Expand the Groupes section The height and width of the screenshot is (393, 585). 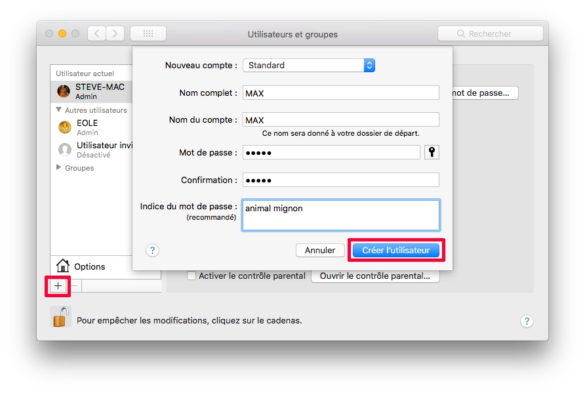click(x=59, y=167)
